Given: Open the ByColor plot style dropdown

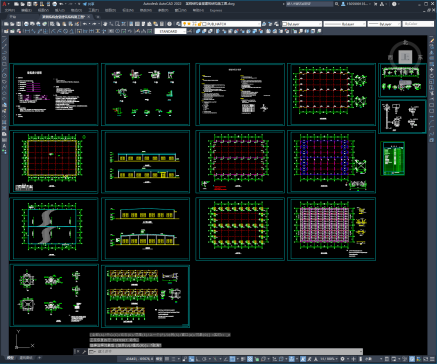Looking at the screenshot, I should pos(418,24).
